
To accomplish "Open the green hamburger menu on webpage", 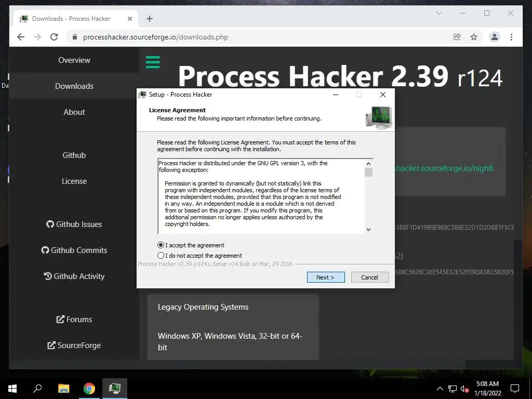I will point(153,62).
